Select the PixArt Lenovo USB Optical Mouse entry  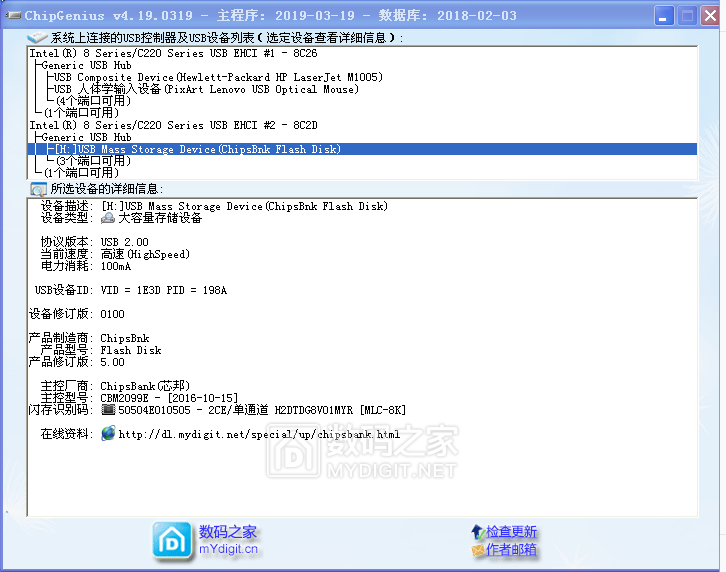pyautogui.click(x=206, y=89)
